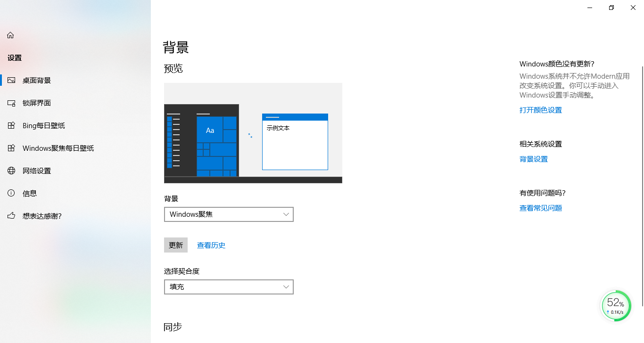Click the 更新 button
This screenshot has height=343, width=644.
point(176,245)
